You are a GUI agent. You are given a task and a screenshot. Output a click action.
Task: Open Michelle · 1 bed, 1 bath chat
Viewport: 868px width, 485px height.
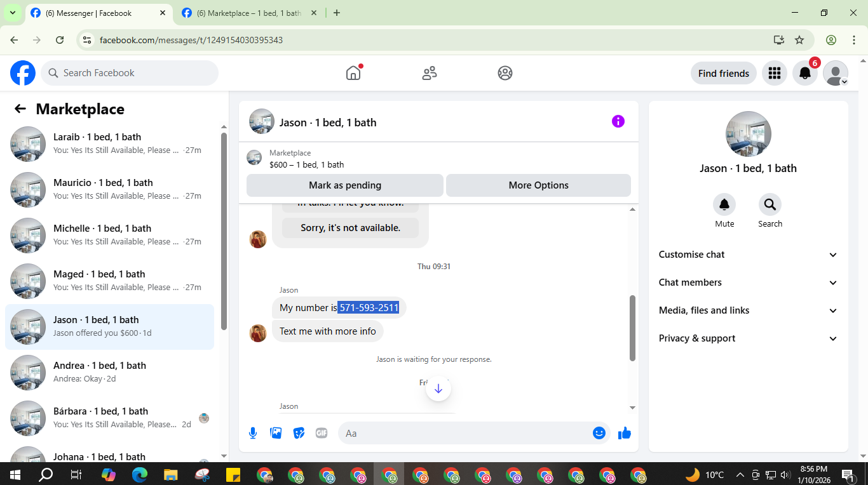click(x=109, y=236)
